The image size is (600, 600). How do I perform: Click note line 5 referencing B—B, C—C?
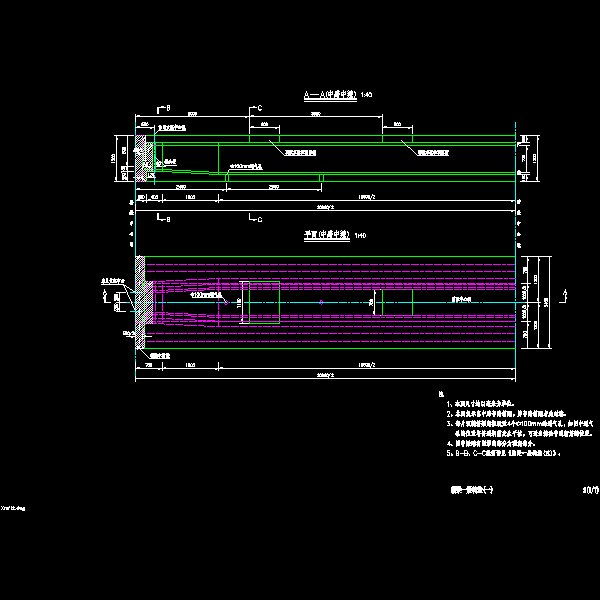click(x=504, y=453)
